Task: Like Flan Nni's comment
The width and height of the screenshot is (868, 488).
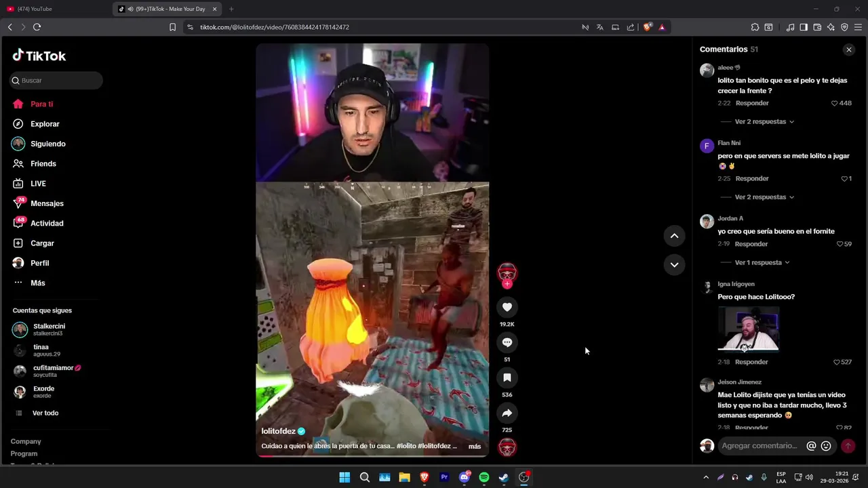Action: pyautogui.click(x=844, y=179)
